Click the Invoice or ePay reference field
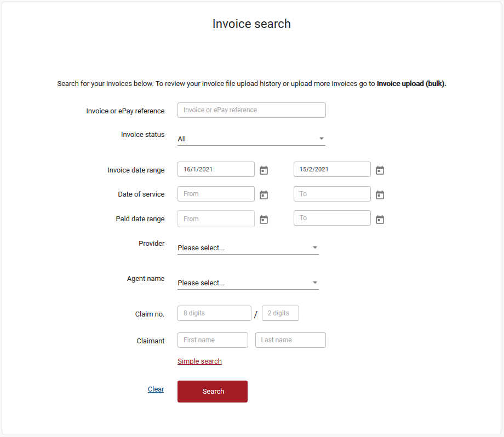 click(251, 110)
